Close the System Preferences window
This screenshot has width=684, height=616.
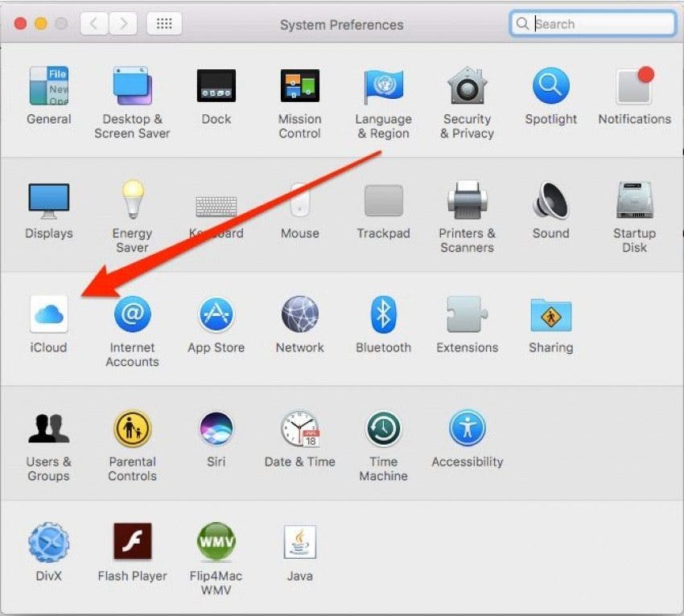pos(20,23)
